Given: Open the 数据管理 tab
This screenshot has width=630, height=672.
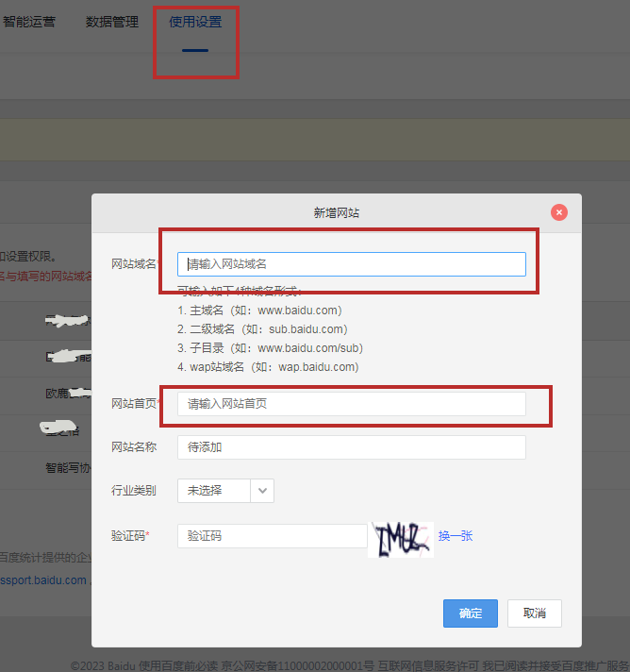Looking at the screenshot, I should [x=111, y=22].
